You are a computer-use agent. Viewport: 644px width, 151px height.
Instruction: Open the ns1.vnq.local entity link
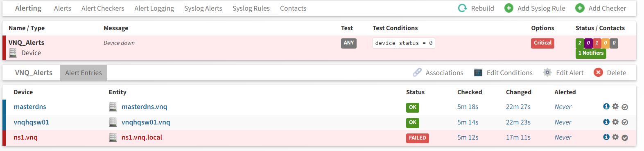pos(142,137)
